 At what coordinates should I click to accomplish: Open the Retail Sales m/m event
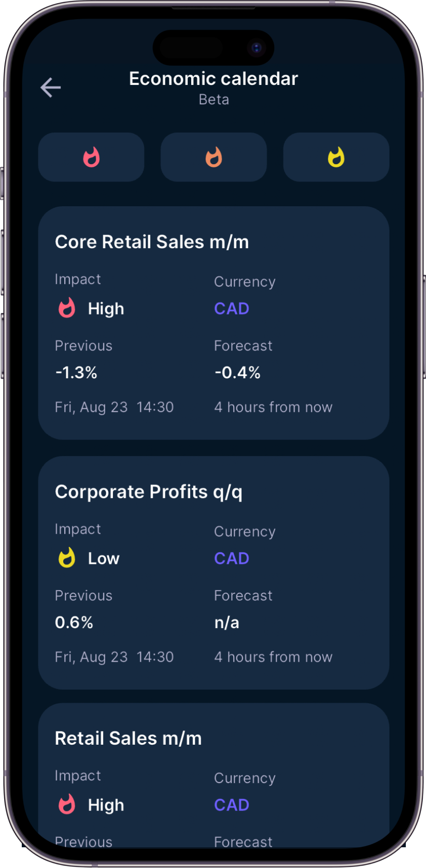click(128, 738)
